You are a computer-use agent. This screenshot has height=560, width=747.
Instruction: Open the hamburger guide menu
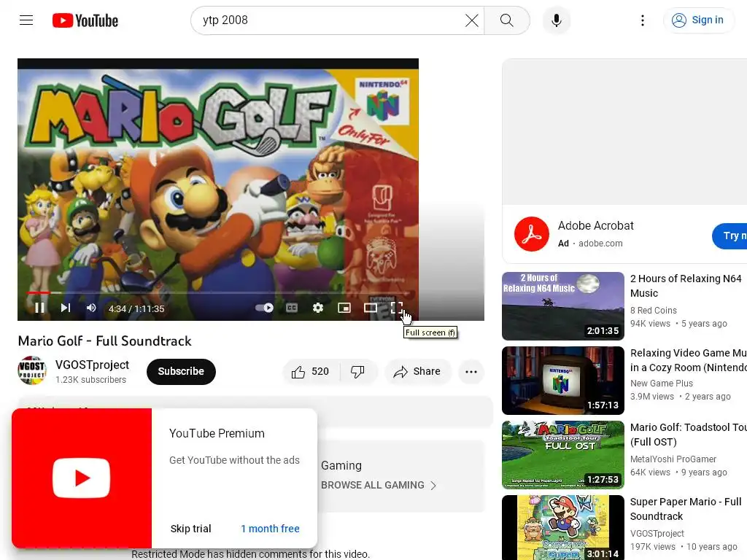[26, 20]
